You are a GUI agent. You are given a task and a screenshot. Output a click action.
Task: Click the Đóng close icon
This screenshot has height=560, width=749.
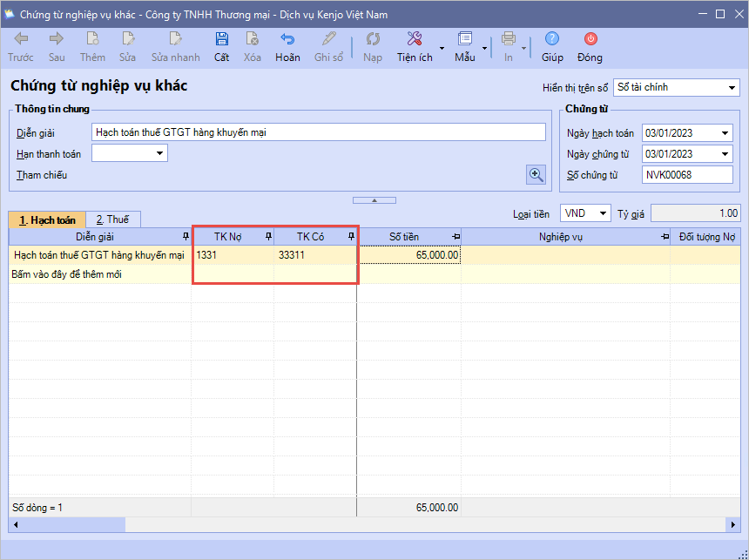590,39
